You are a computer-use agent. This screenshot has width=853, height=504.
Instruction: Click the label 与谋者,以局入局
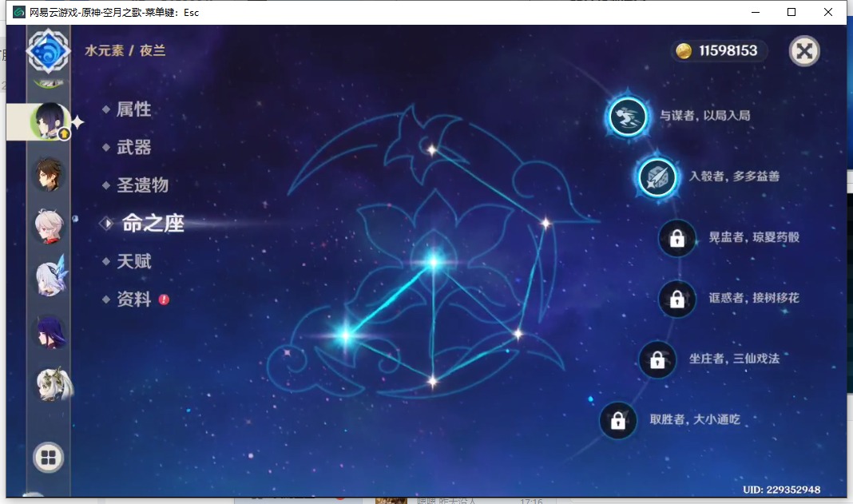point(705,115)
